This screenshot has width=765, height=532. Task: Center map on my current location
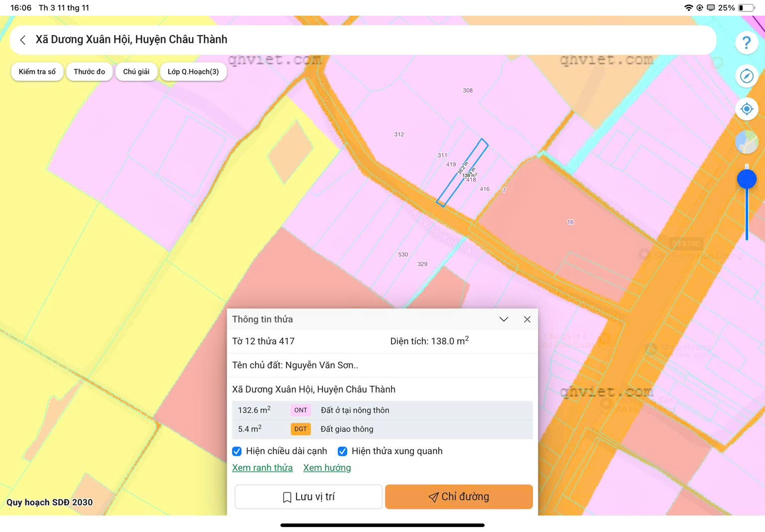(x=746, y=109)
